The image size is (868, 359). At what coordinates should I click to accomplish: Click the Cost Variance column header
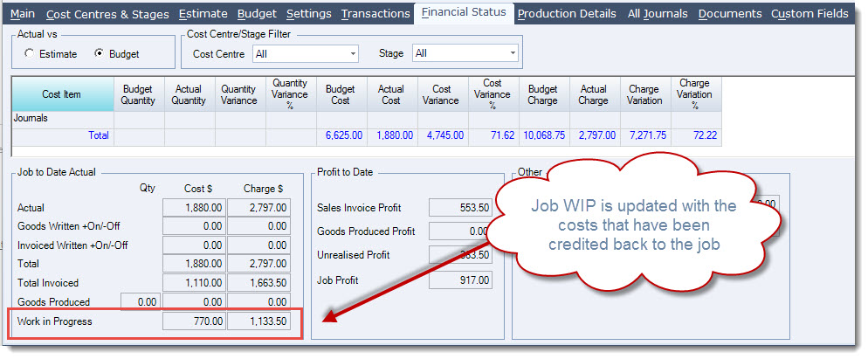click(x=442, y=94)
